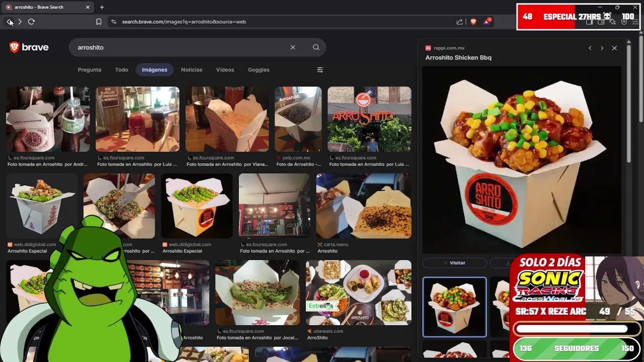Click the Visitar button under the preview

pos(454,263)
